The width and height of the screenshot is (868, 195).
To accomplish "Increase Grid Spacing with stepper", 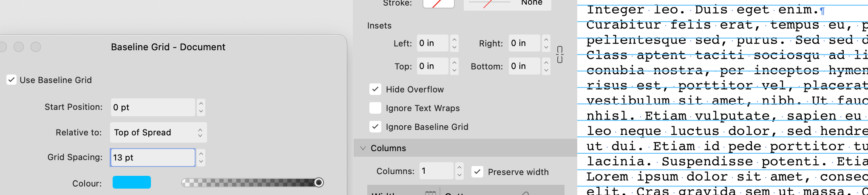I will tap(201, 153).
